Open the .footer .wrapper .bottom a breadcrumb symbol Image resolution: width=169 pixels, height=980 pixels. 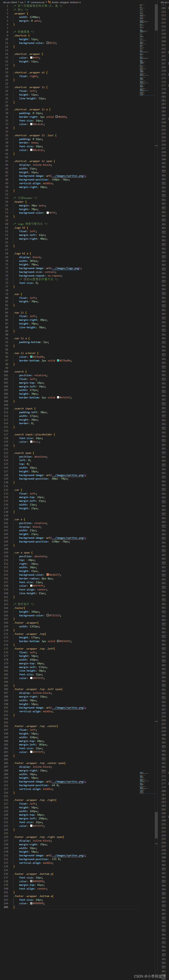pos(66,2)
